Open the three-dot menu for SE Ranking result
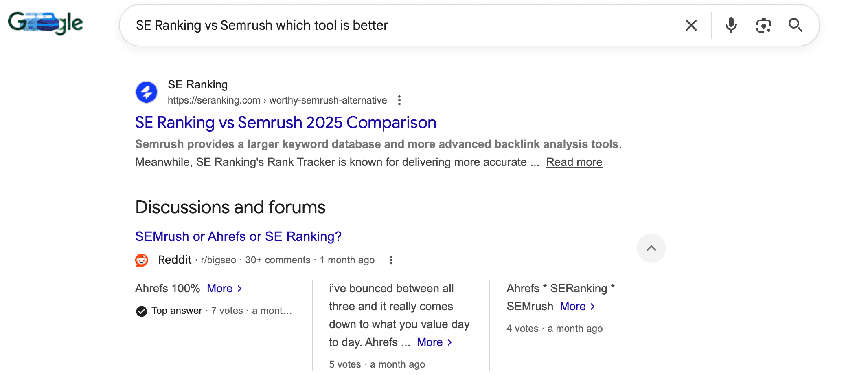 point(399,100)
